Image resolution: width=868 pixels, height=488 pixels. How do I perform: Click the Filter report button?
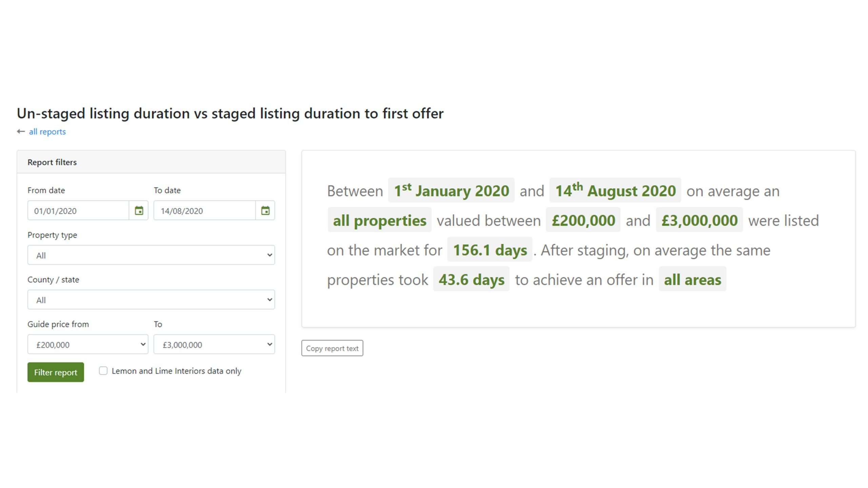(56, 372)
